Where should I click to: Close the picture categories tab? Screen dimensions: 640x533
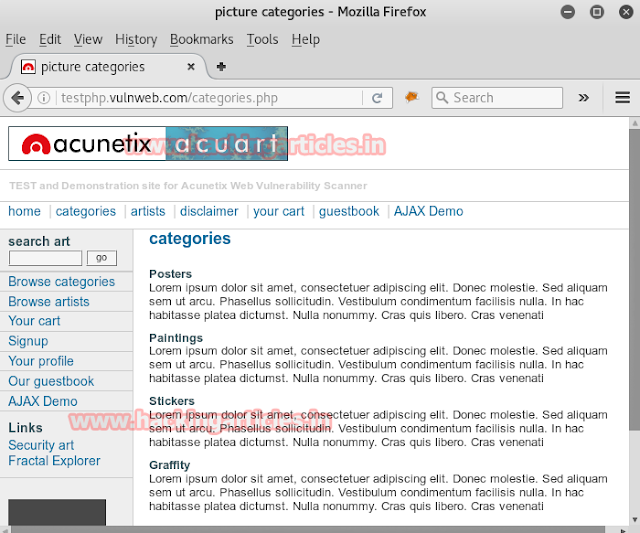(191, 67)
